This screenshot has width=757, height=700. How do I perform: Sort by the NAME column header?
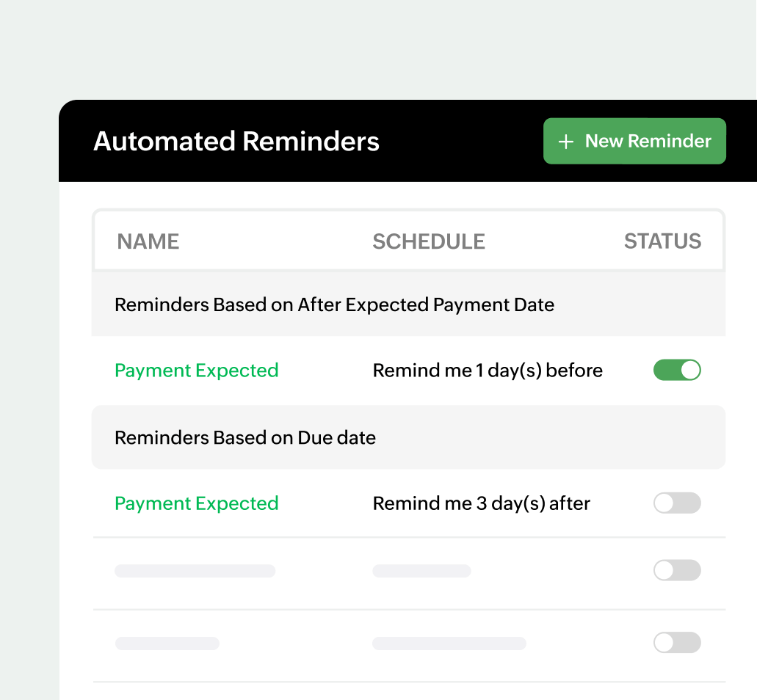pos(148,241)
